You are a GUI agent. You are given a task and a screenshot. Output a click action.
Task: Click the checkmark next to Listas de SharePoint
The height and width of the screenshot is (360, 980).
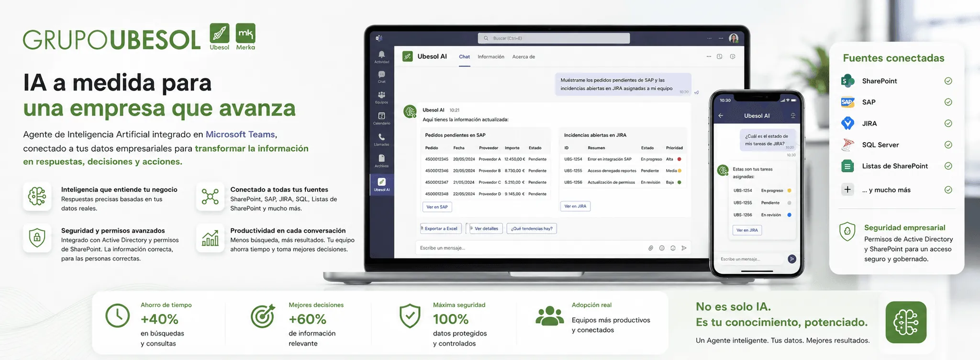pos(948,166)
